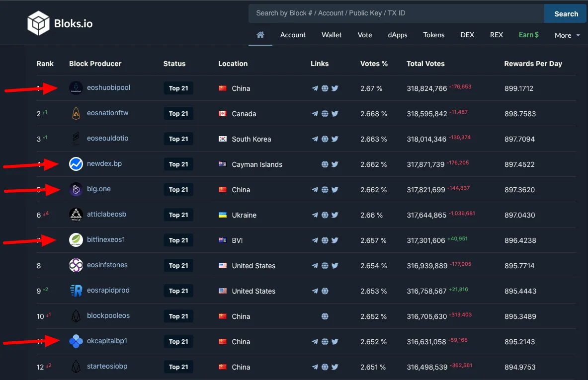Click the Votes % column header
This screenshot has height=380, width=588.
[x=374, y=64]
